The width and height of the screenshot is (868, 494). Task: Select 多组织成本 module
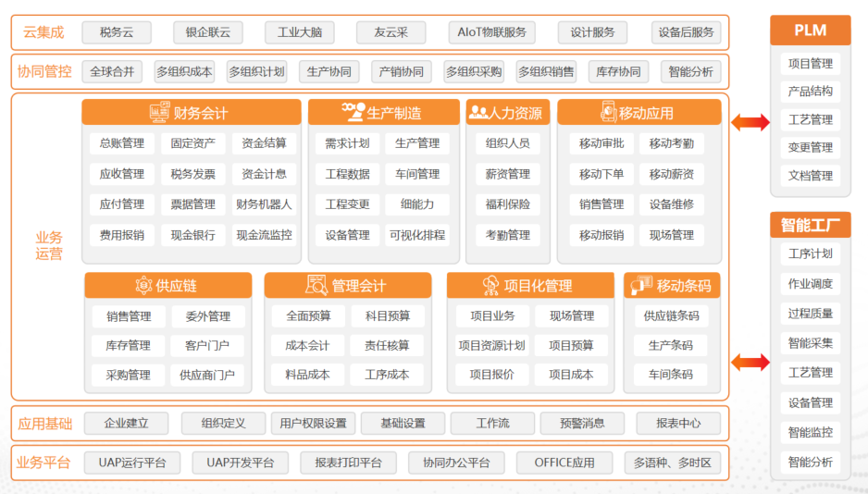click(184, 72)
